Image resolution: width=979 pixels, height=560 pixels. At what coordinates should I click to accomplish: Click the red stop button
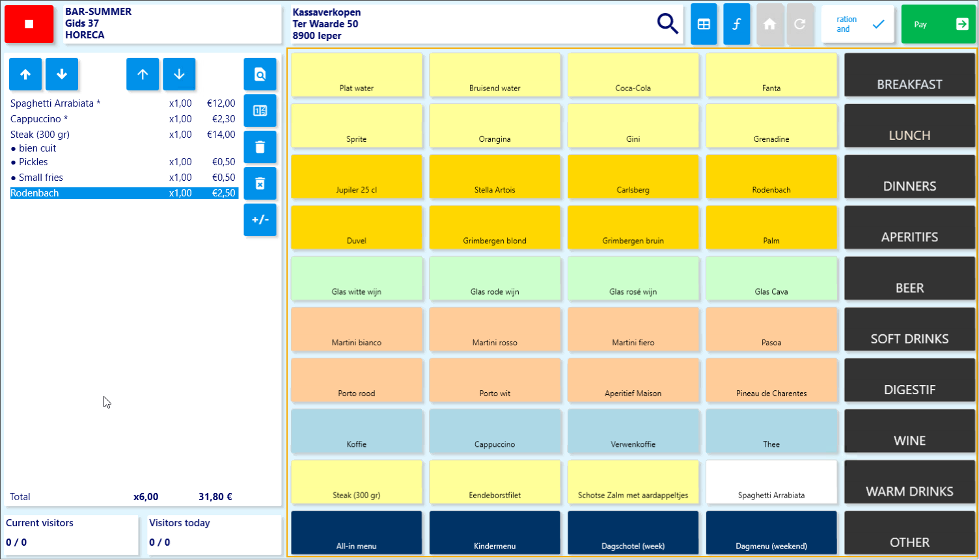pyautogui.click(x=29, y=24)
